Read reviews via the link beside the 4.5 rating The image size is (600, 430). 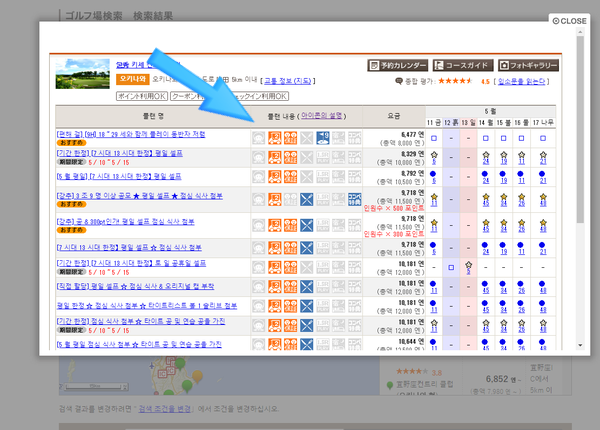pyautogui.click(x=521, y=81)
